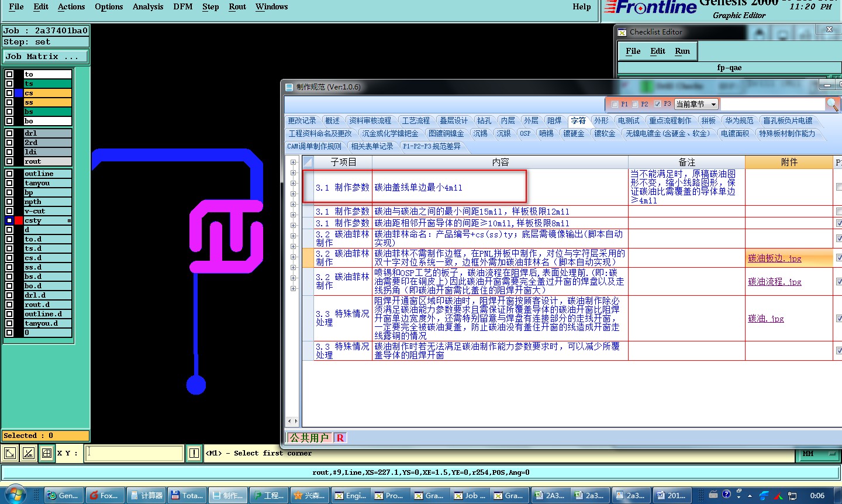Viewport: 842px width, 504px height.
Task: Click the X Y coordinate input field
Action: click(x=134, y=453)
